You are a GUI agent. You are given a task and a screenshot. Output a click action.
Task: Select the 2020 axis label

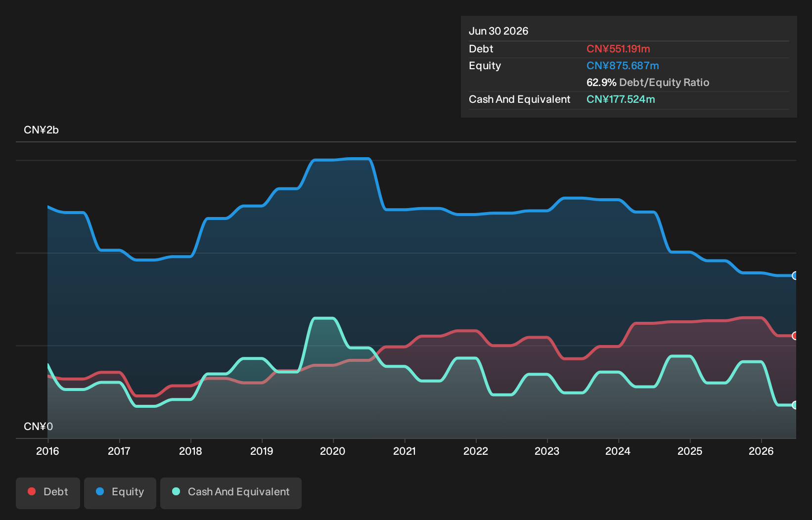coord(333,451)
